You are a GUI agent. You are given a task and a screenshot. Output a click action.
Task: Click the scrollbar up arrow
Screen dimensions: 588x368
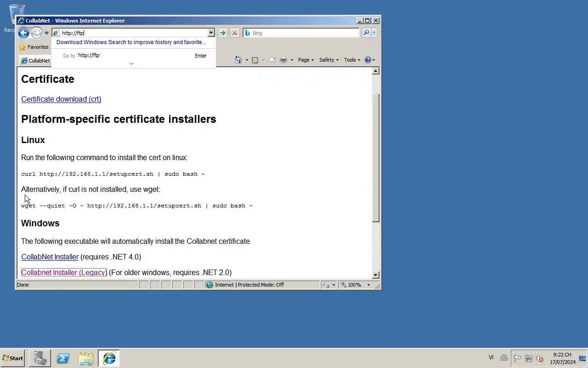(x=376, y=71)
